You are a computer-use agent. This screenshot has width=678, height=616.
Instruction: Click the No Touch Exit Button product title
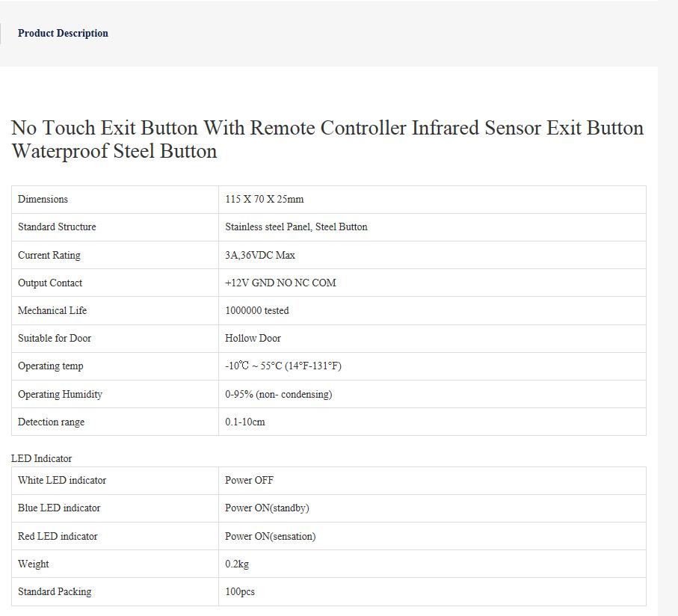327,139
